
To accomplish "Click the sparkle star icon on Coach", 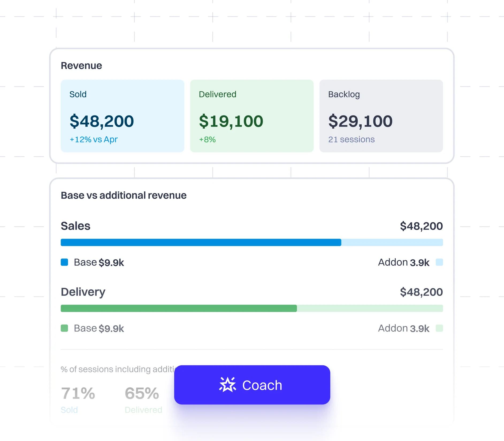I will (x=227, y=385).
